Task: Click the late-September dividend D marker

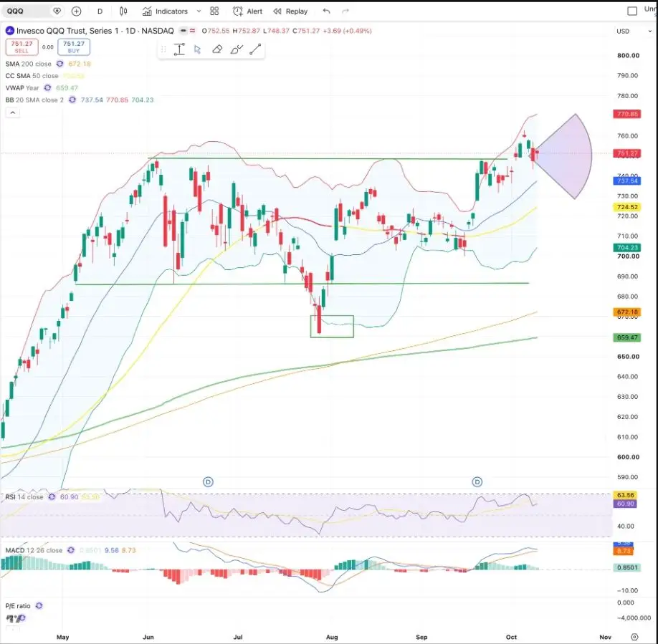Action: (x=477, y=481)
